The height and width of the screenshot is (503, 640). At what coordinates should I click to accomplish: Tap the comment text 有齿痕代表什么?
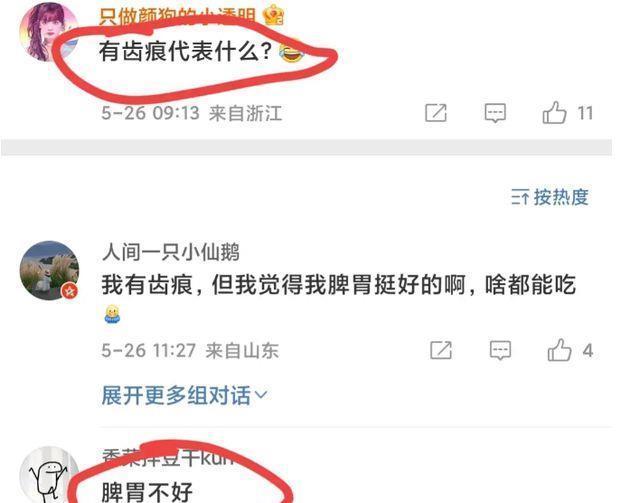[186, 52]
